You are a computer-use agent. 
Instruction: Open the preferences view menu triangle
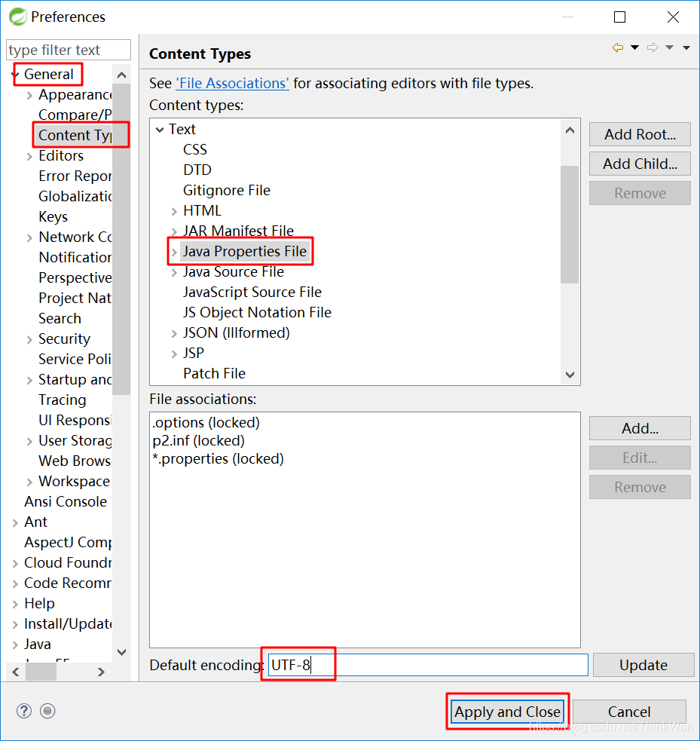[686, 47]
